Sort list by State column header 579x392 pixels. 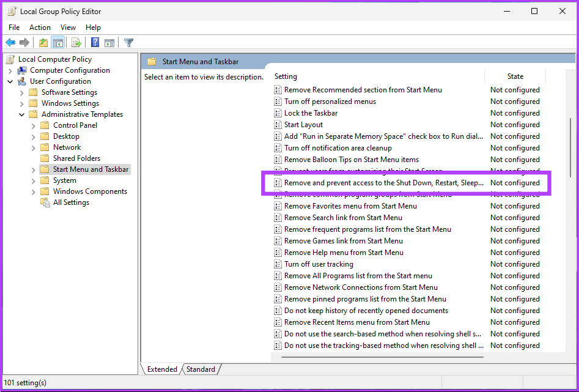click(515, 76)
